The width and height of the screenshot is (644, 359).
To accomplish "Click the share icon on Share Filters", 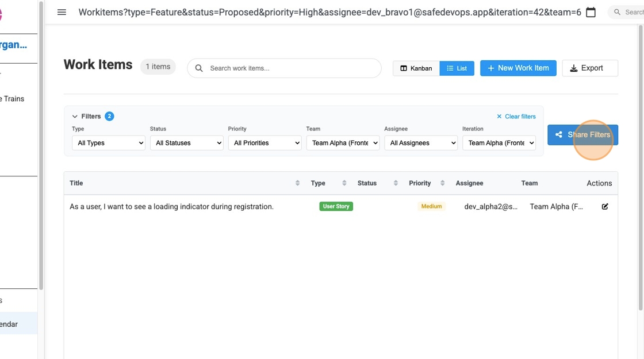I will coord(558,134).
